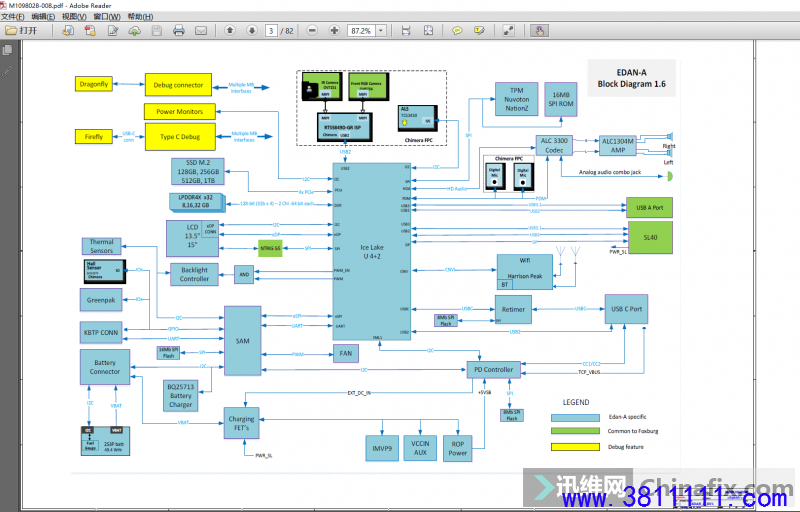Open the 帮助(H) menu
Image resolution: width=800 pixels, height=512 pixels.
click(x=140, y=16)
